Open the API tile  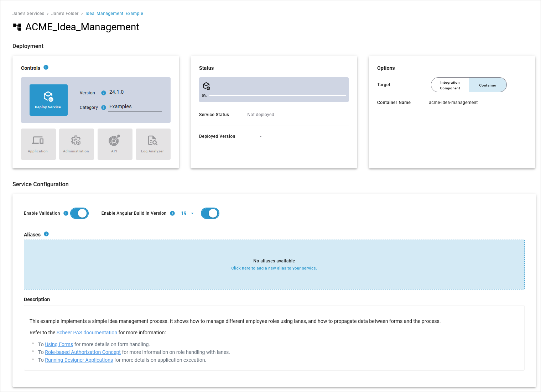[115, 144]
